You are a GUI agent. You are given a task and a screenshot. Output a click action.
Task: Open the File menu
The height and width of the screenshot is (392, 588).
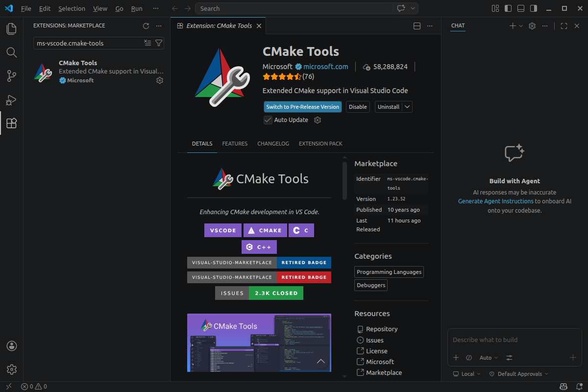[26, 8]
